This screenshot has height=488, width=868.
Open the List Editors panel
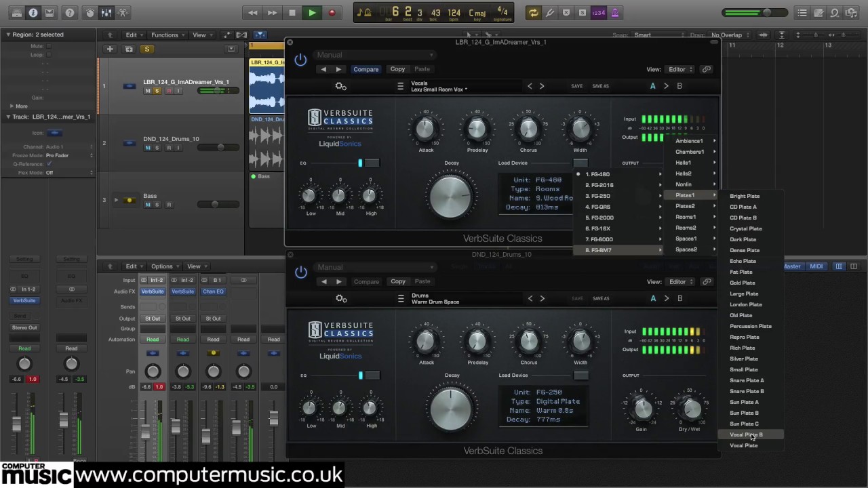[x=802, y=13]
